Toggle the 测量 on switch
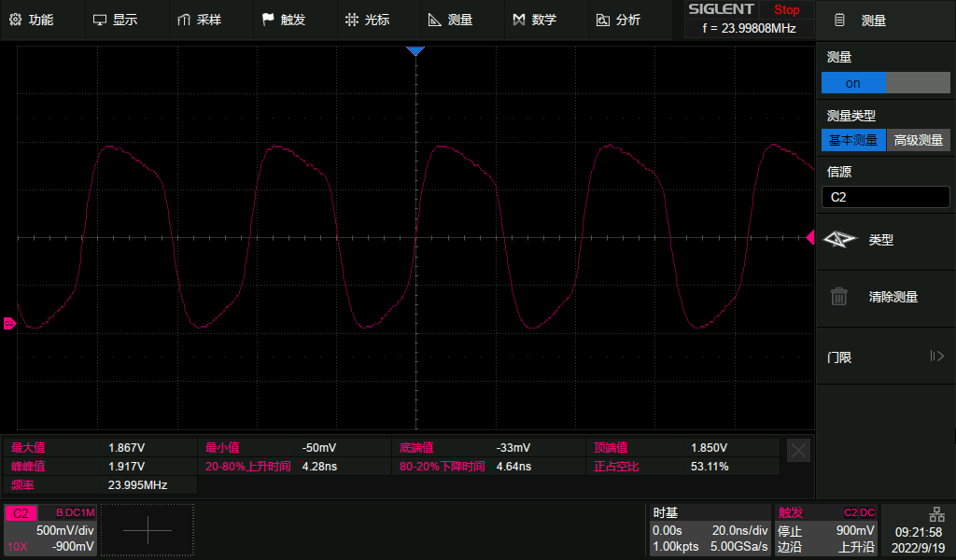 (885, 83)
